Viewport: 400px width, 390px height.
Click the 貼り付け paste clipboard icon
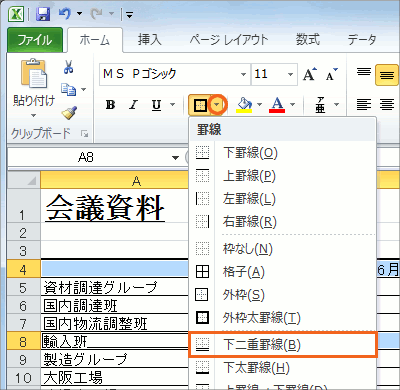(34, 73)
